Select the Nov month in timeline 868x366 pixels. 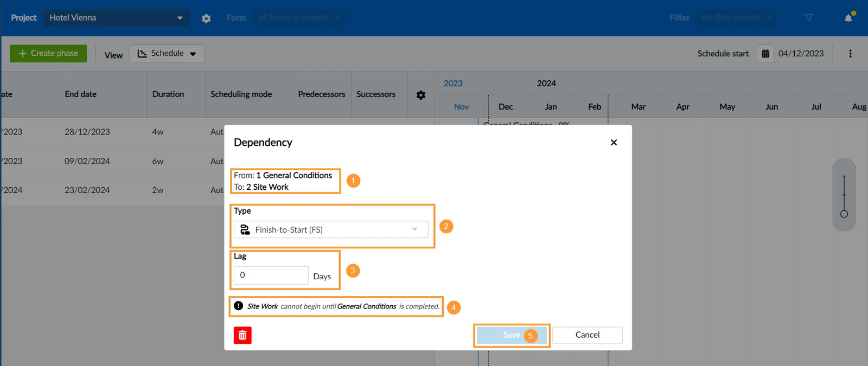(461, 107)
